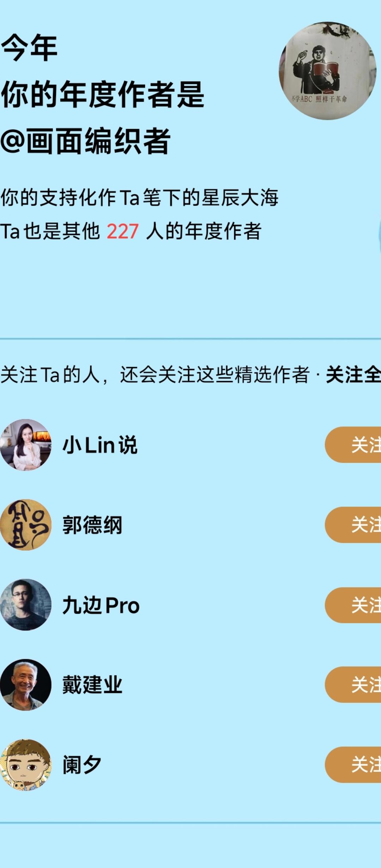Follow 郭德纲 with the 关注 button
The image size is (381, 868).
pos(353,525)
